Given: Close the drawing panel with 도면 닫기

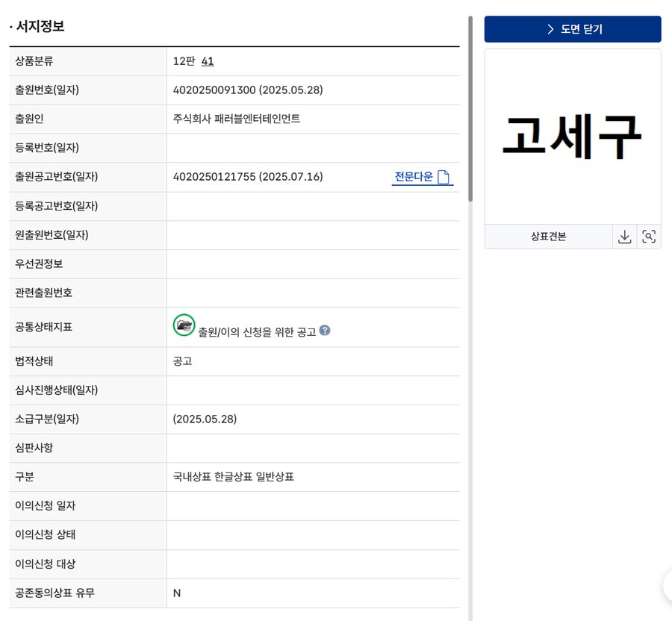Looking at the screenshot, I should tap(573, 29).
